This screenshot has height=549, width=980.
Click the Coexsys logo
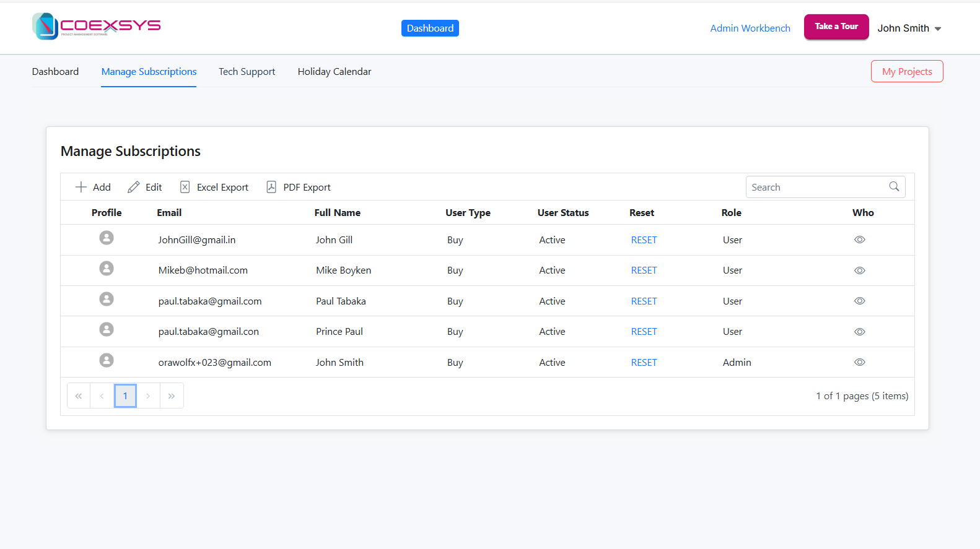[97, 26]
